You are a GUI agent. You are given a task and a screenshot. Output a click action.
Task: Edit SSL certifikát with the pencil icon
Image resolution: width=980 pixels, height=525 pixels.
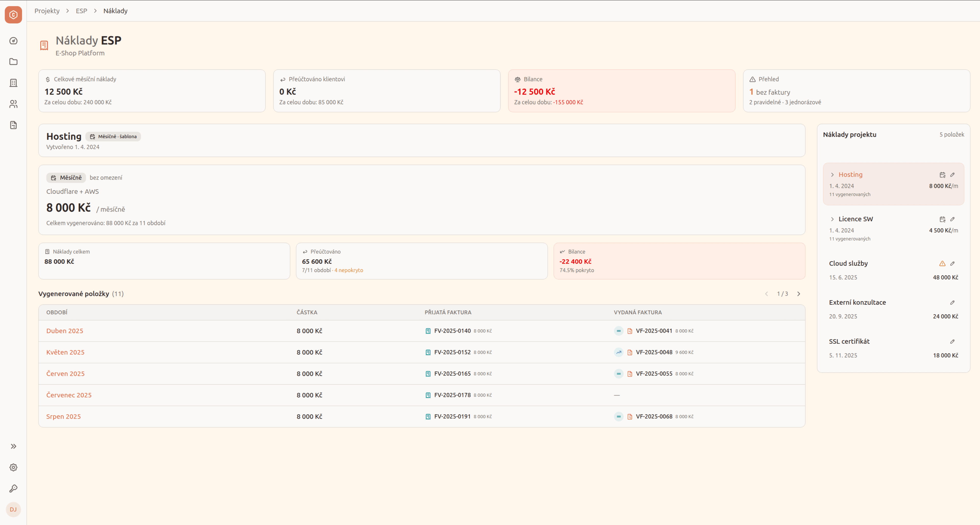(952, 341)
